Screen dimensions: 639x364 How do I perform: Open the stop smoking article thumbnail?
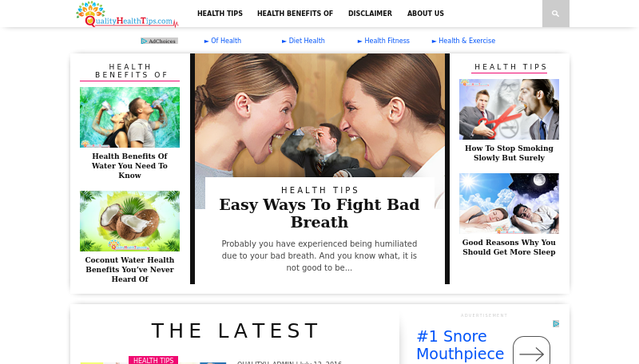click(509, 109)
